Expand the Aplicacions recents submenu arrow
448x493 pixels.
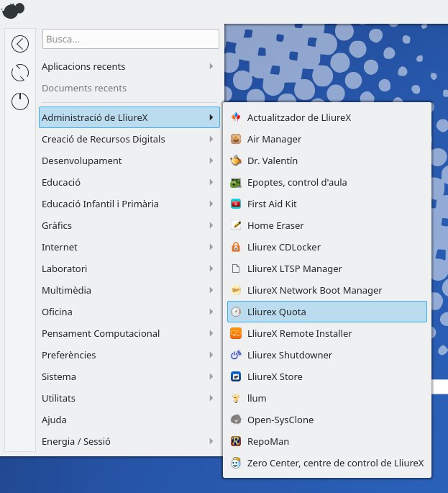211,66
